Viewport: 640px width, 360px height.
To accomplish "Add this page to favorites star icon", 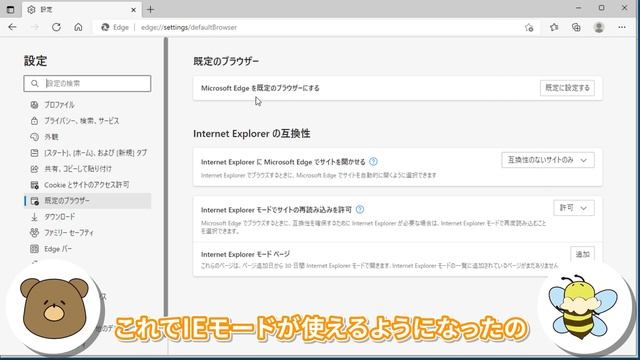I will pos(529,27).
